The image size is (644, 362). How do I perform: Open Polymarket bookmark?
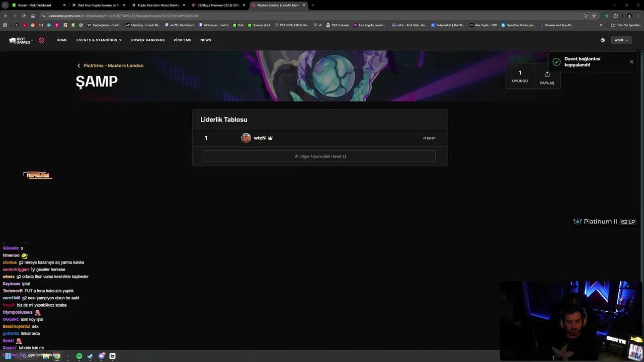tap(448, 25)
